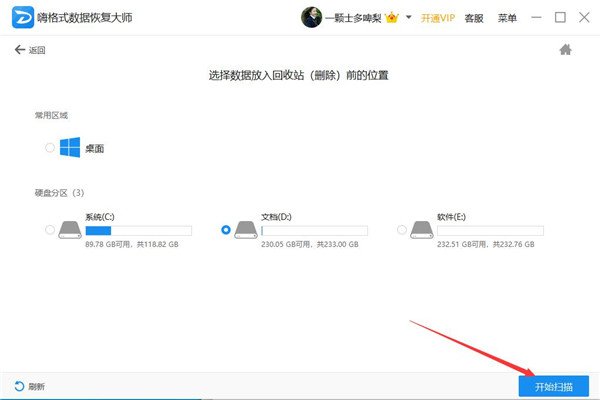
Task: Click the app logo in title bar
Action: [x=19, y=18]
